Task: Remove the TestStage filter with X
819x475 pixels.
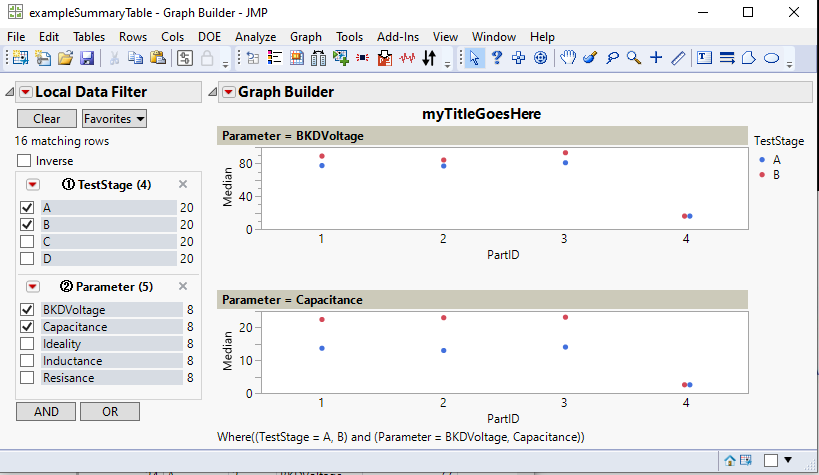Action: coord(183,184)
